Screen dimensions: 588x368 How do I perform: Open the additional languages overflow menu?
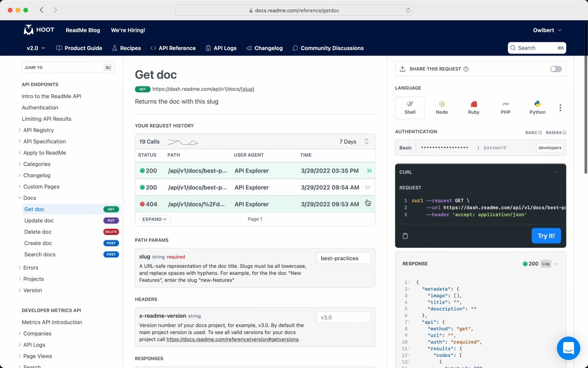click(560, 107)
